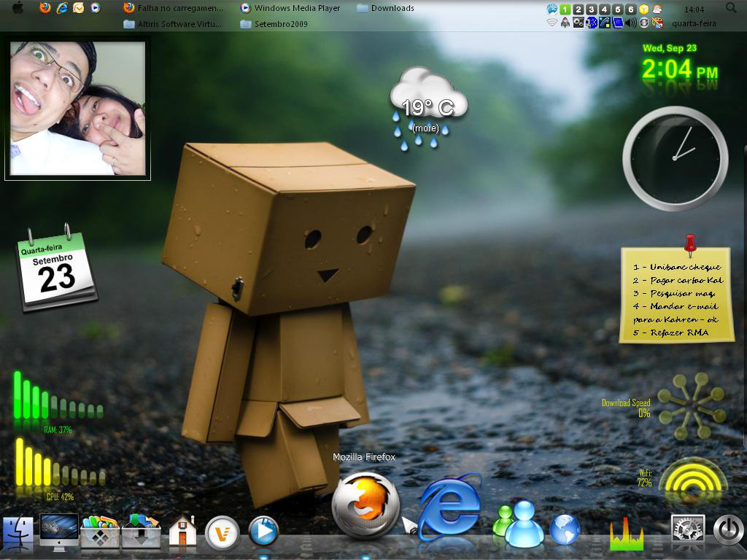
Task: Open the blue globe network dock icon
Action: 565,529
